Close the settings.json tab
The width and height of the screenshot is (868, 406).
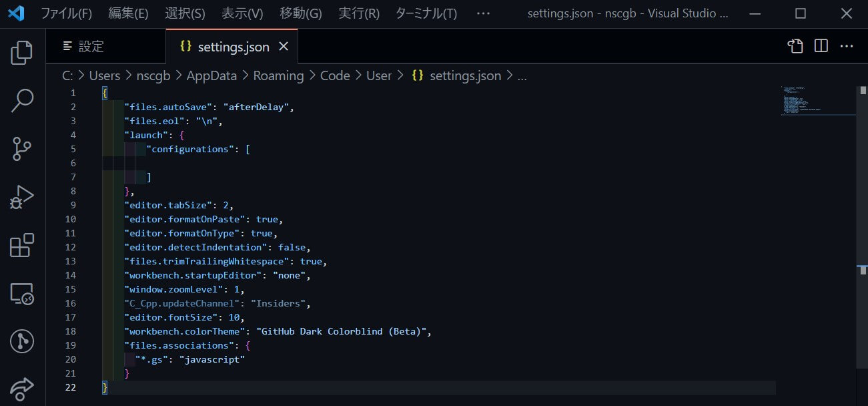[284, 47]
